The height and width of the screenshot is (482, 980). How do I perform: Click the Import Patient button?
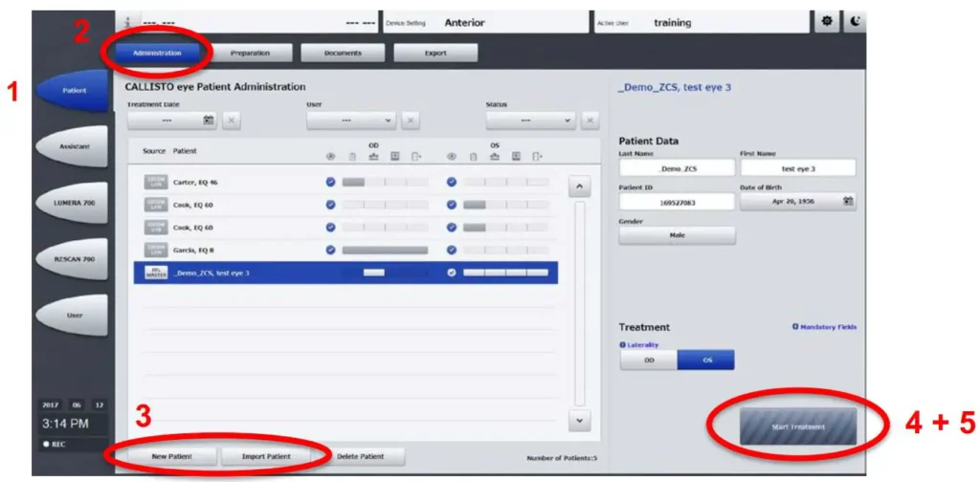point(266,456)
